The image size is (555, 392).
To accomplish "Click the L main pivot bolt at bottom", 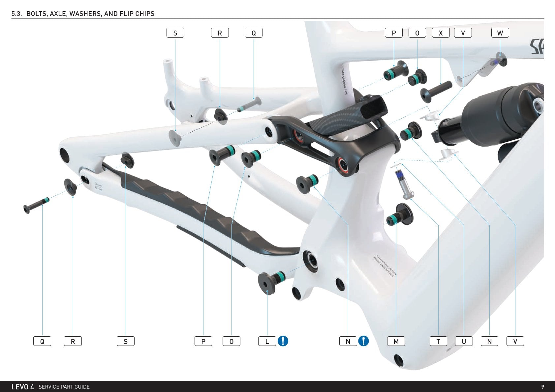I will tap(271, 283).
